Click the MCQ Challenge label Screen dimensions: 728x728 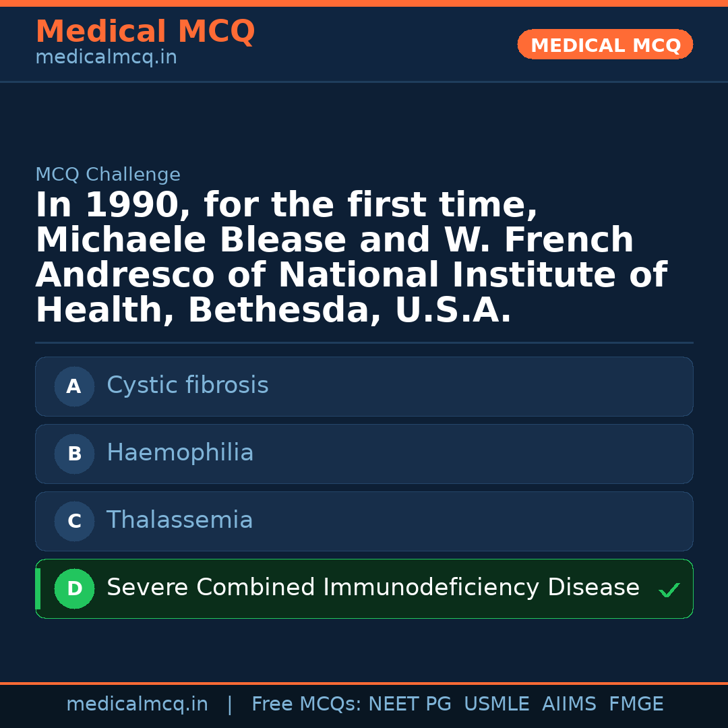(108, 175)
